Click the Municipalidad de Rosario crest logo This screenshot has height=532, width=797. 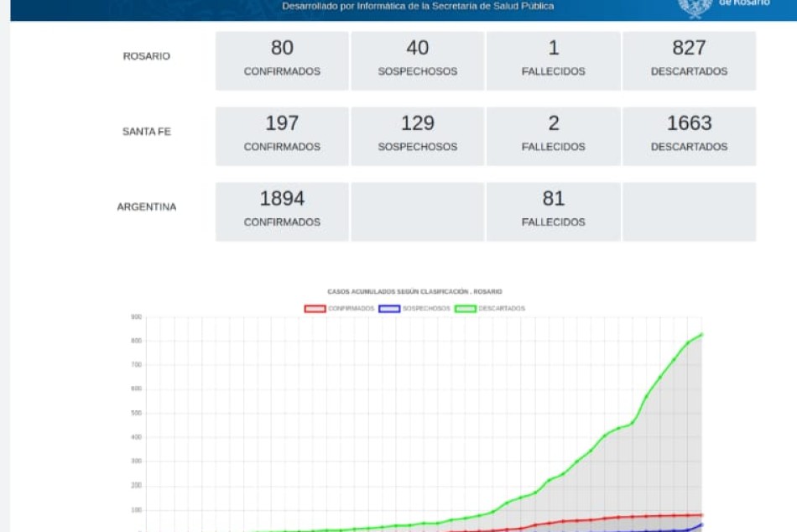(x=695, y=8)
